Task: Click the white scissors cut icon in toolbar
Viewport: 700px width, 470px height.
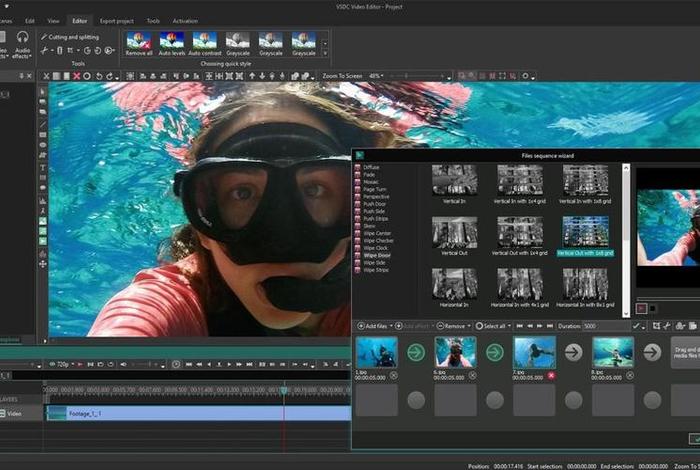Action: pos(46,76)
